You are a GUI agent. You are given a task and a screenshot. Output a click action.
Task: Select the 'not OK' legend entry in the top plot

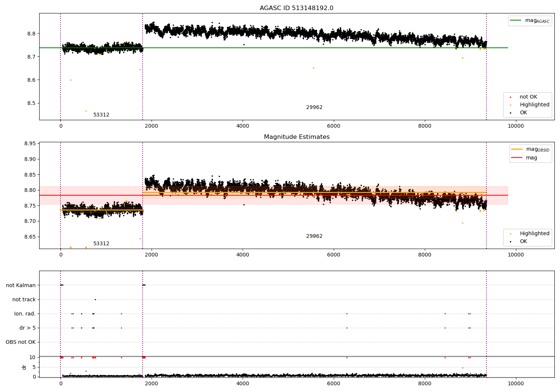pyautogui.click(x=528, y=97)
